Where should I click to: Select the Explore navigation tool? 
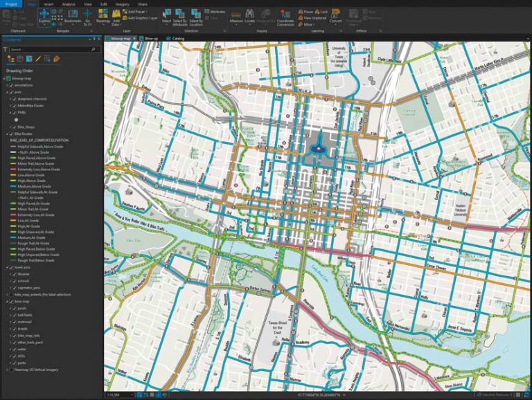pos(44,17)
